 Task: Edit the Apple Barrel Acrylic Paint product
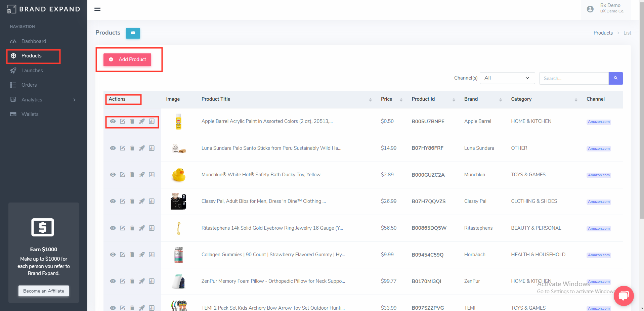(123, 121)
